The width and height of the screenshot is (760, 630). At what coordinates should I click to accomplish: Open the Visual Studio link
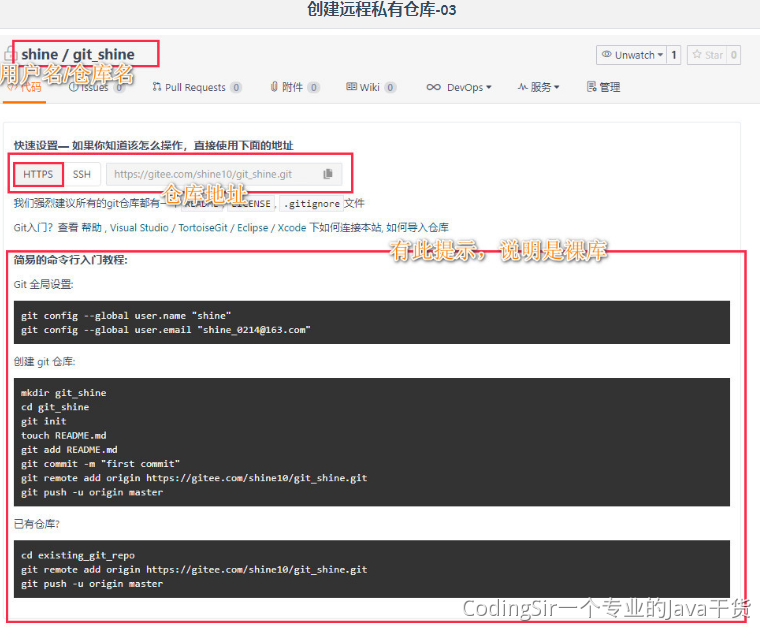(139, 227)
